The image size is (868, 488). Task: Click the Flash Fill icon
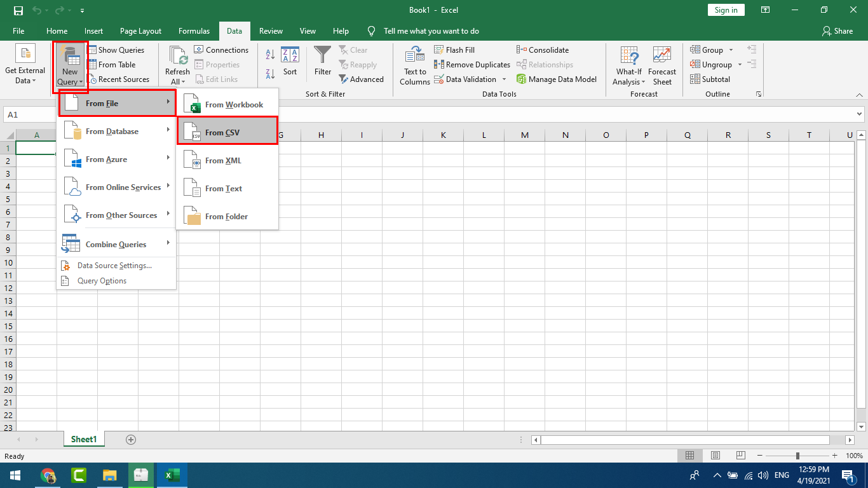click(x=438, y=50)
